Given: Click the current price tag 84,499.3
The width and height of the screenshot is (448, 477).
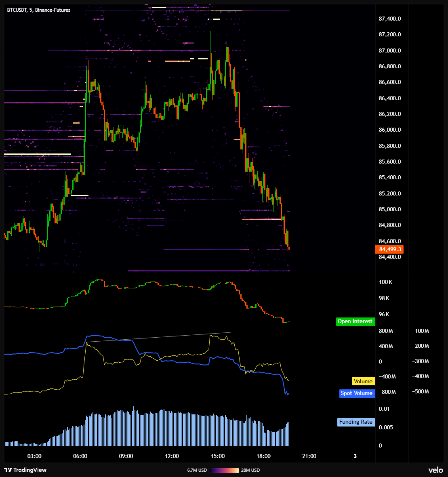Looking at the screenshot, I should click(x=390, y=250).
